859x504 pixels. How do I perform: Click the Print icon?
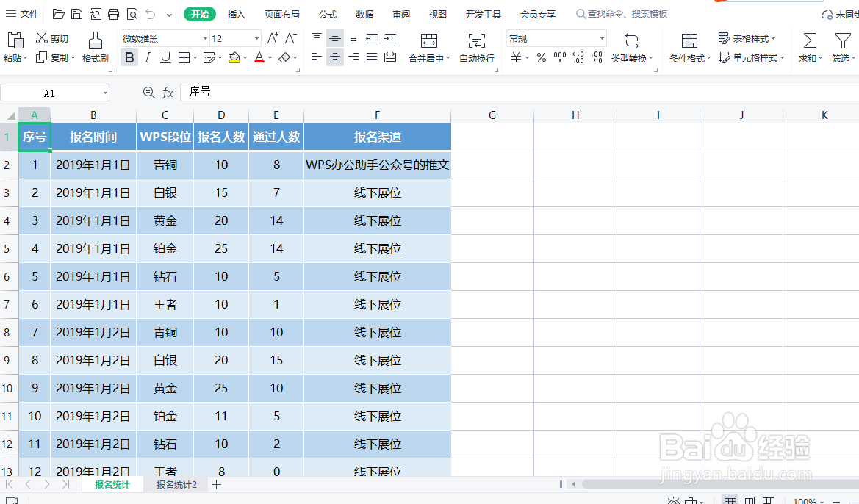tap(113, 14)
